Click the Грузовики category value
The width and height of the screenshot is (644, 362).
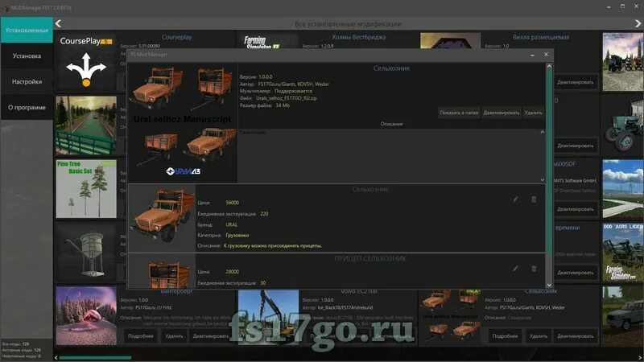click(x=237, y=235)
